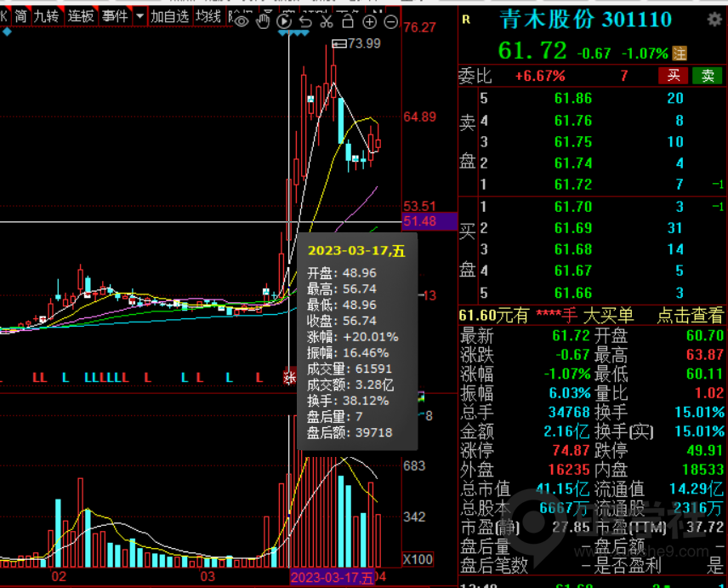728x588 pixels.
Task: Click the red 买 buy button
Action: tap(674, 75)
